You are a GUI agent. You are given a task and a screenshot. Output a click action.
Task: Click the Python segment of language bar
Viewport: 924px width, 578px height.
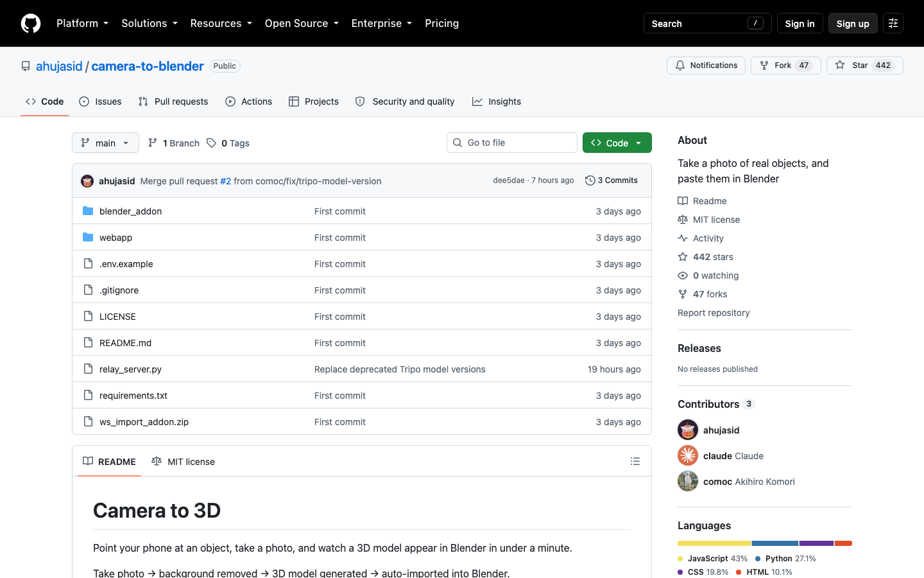(775, 543)
